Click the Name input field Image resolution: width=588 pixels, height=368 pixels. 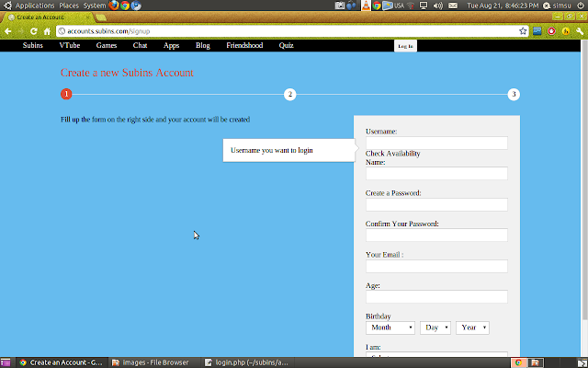436,174
